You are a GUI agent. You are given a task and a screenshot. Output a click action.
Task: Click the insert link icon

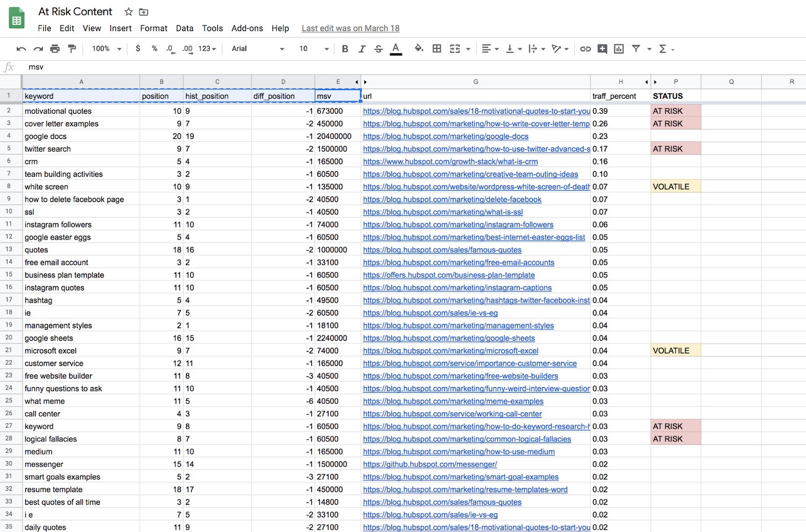[x=585, y=49]
